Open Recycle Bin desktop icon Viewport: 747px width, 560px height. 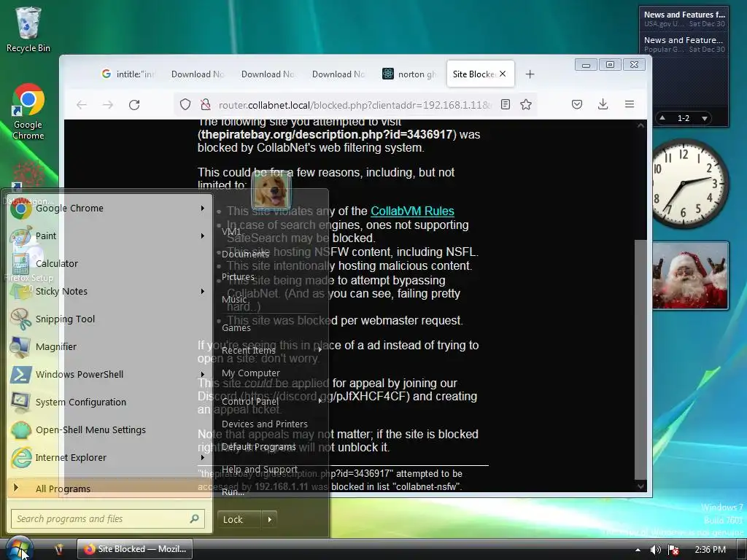28,29
